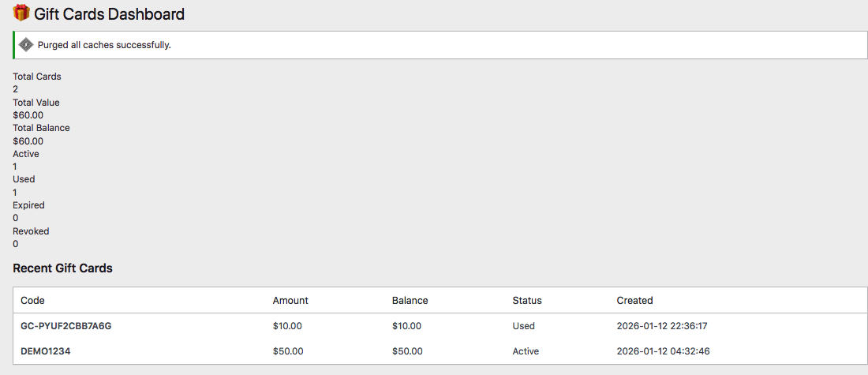Click the Created column header
The image size is (868, 375).
pyautogui.click(x=634, y=301)
